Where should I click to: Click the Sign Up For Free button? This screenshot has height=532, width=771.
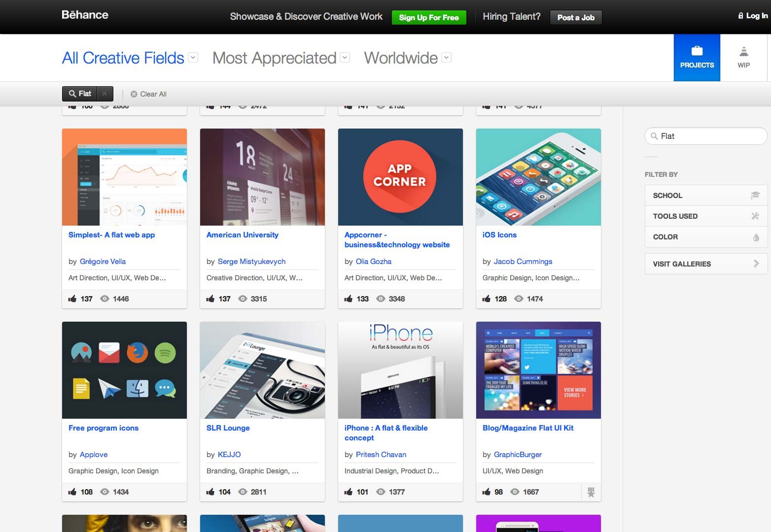coord(429,17)
